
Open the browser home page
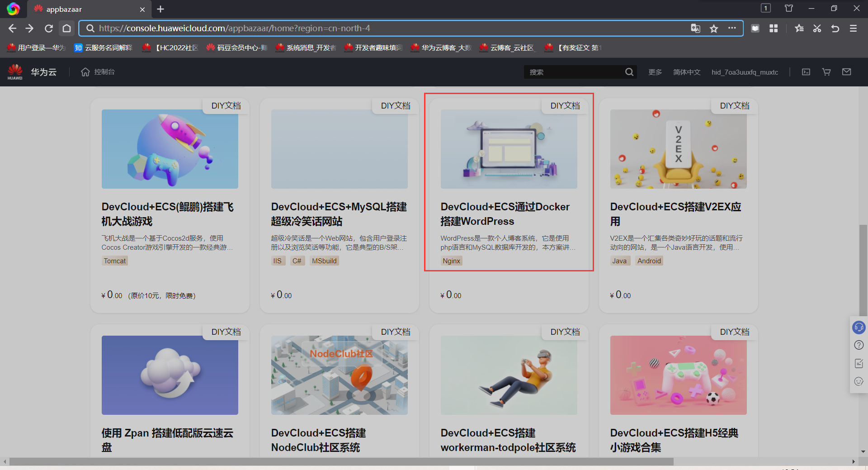point(66,28)
